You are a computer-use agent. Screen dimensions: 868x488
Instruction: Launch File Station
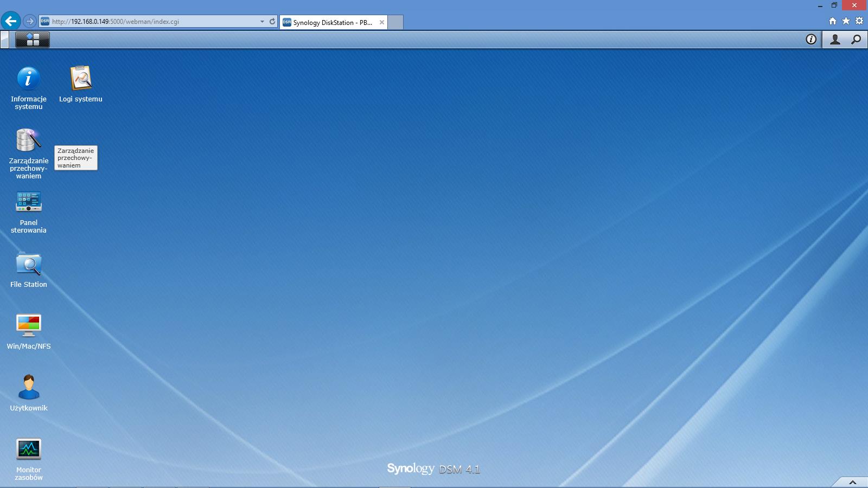click(x=28, y=264)
